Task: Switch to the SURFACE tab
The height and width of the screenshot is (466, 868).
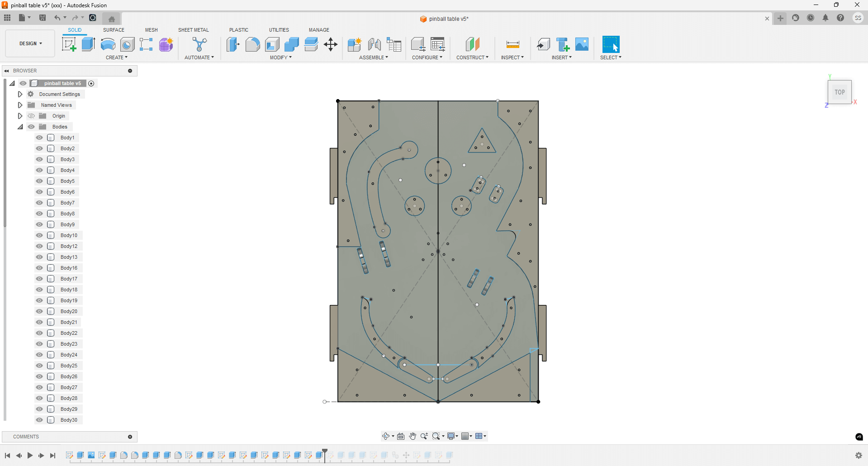Action: pos(114,30)
